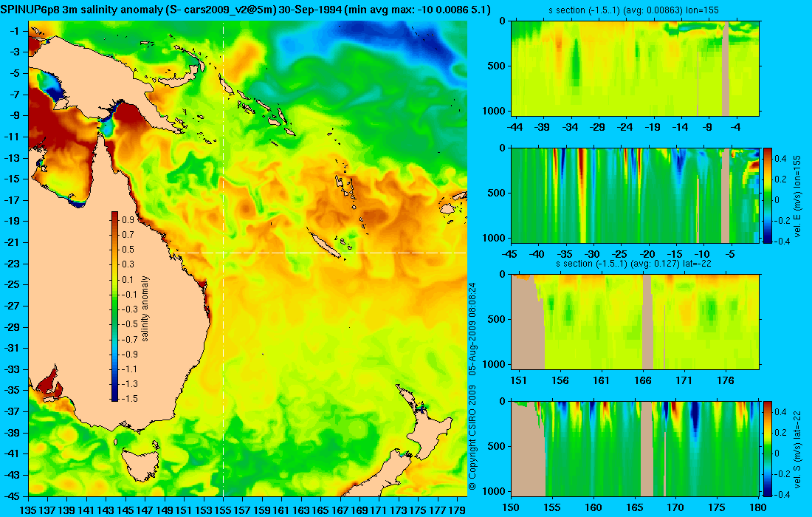Click longitude label 155 on map axis
This screenshot has width=812, height=517.
223,510
